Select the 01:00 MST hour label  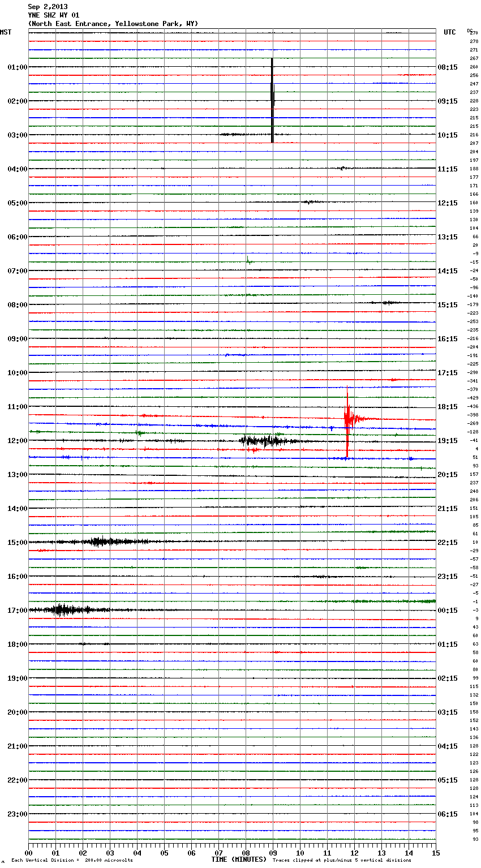18,67
